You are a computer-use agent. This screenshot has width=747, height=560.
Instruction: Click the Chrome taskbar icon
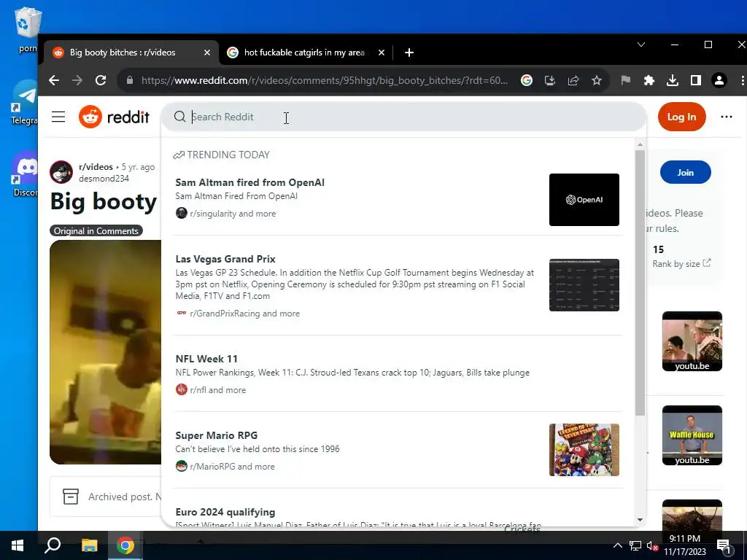pos(125,545)
